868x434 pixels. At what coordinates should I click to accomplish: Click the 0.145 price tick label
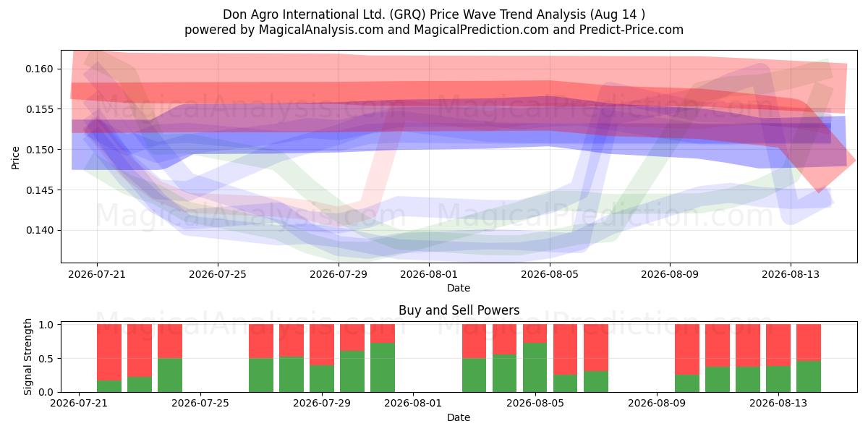[41, 190]
